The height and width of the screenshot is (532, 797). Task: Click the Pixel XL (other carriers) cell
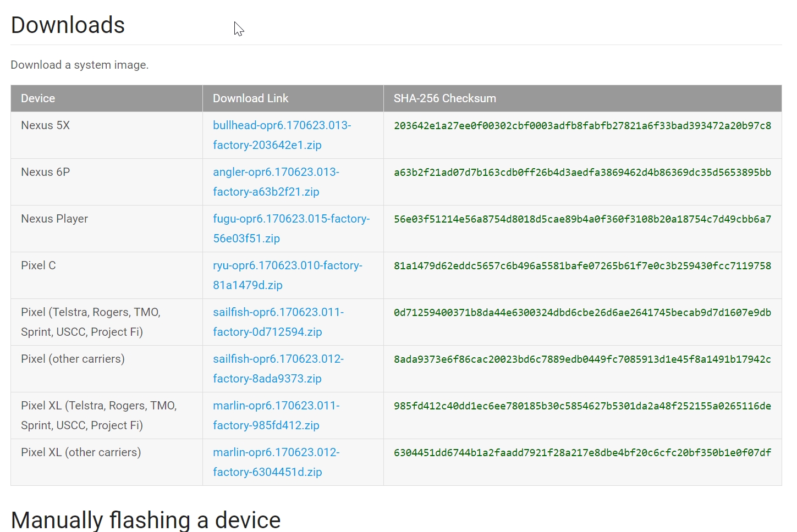click(x=107, y=462)
